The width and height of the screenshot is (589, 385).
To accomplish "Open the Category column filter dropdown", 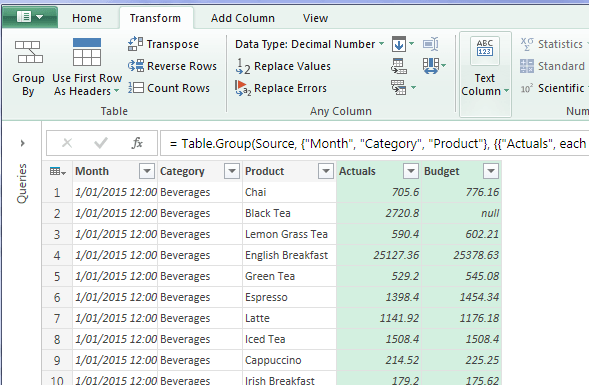I will click(x=232, y=171).
